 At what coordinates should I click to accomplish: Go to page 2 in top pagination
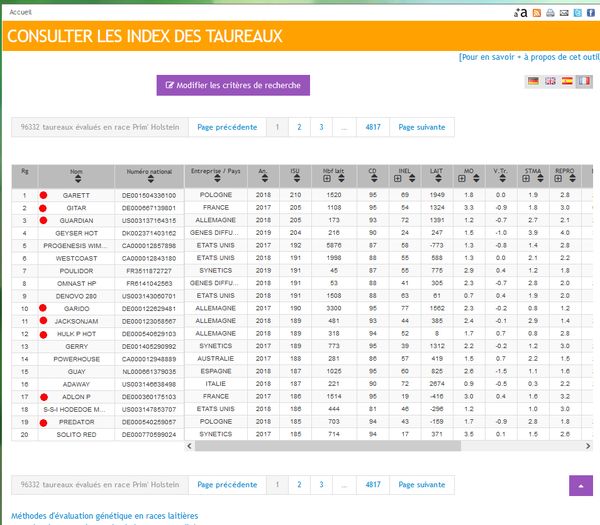tap(299, 127)
